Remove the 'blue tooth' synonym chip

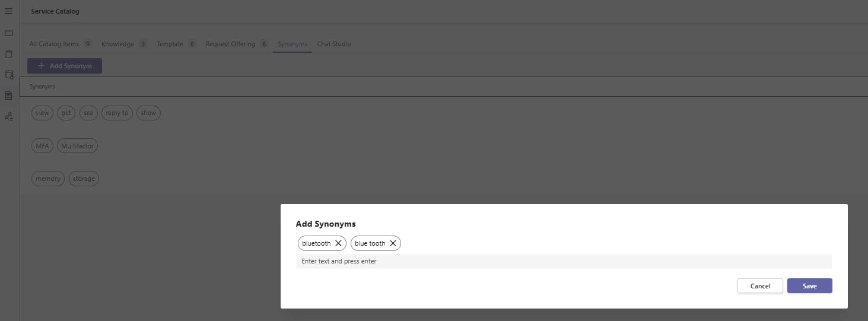pyautogui.click(x=393, y=243)
